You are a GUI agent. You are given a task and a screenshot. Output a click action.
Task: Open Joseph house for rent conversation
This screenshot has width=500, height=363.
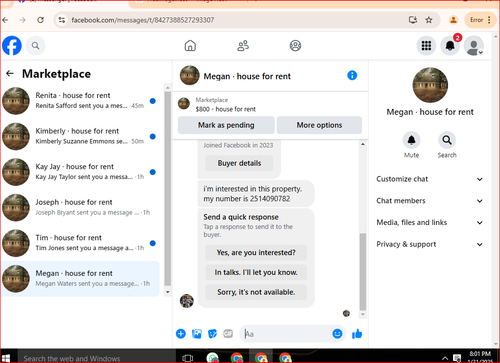coord(80,207)
